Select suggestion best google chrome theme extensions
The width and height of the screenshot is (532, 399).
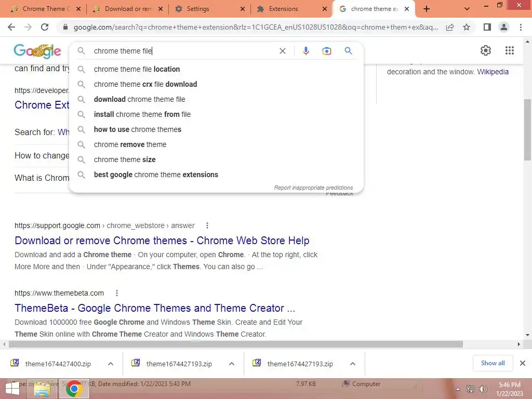[216, 175]
